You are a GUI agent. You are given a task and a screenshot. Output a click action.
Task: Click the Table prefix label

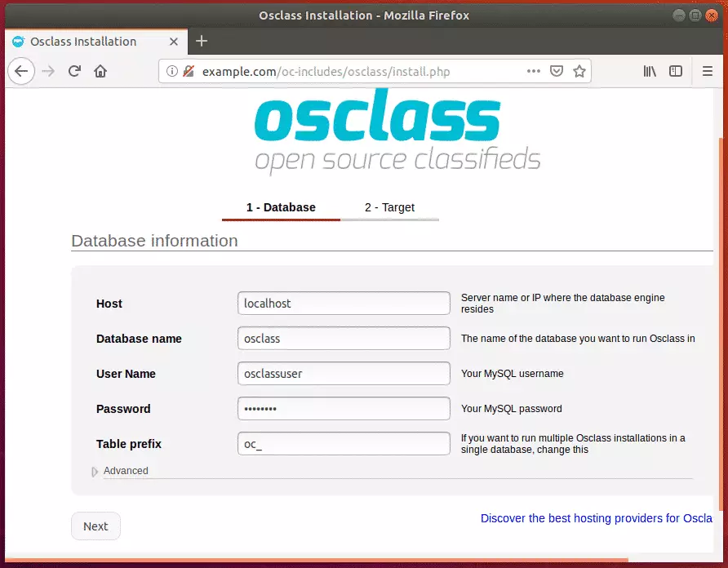[129, 444]
